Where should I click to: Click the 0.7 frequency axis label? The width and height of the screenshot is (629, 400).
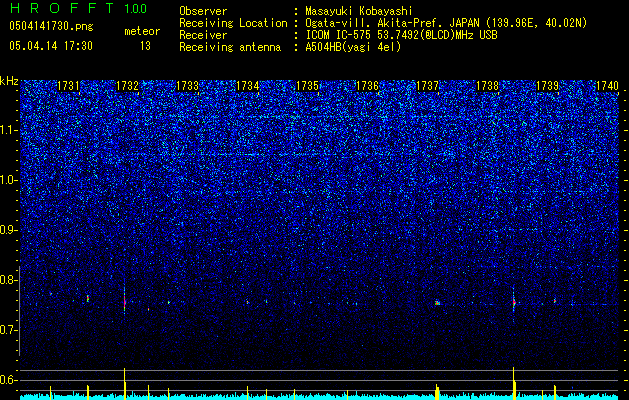(x=8, y=330)
